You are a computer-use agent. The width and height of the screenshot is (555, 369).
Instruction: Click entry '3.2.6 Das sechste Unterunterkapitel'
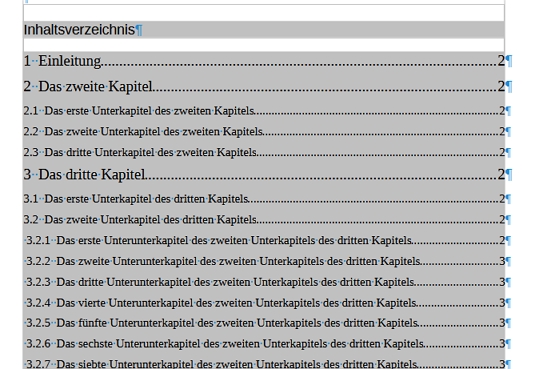(265, 344)
